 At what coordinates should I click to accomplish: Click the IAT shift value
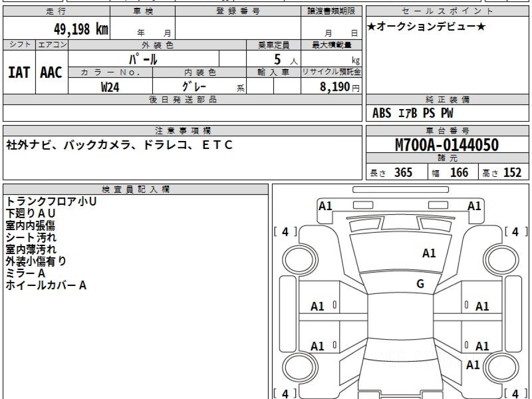coord(19,73)
